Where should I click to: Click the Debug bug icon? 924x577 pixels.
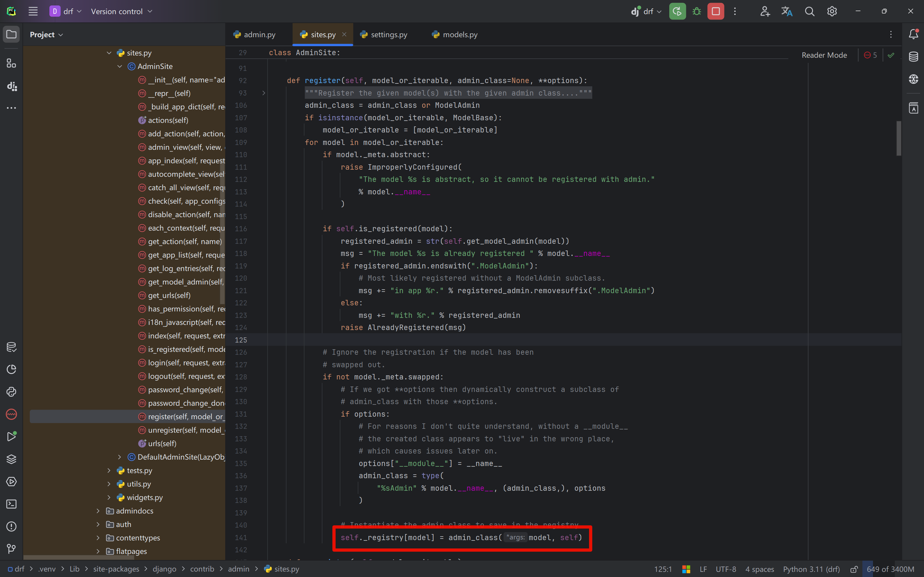tap(697, 12)
